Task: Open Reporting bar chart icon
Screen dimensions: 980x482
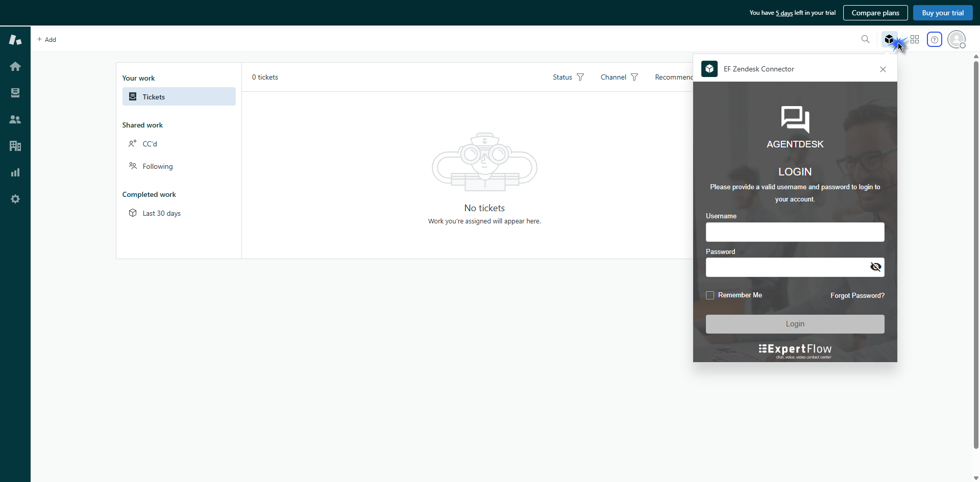Action: click(x=15, y=172)
